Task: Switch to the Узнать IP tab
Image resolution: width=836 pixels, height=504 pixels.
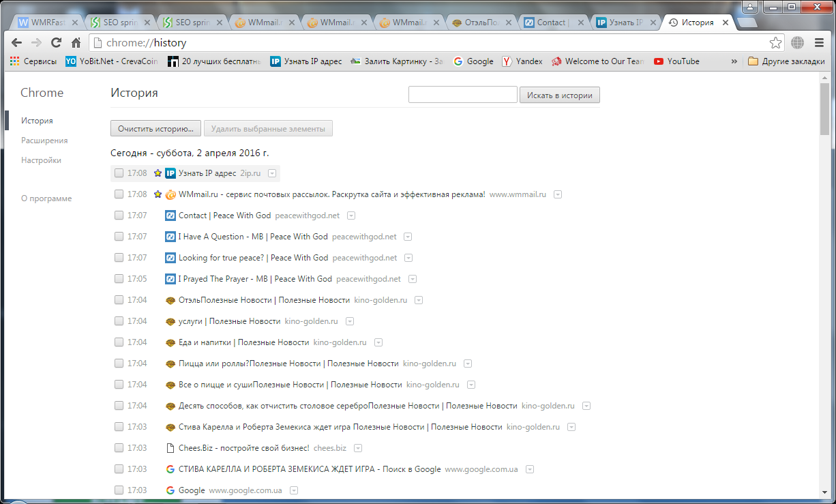Action: (x=625, y=23)
